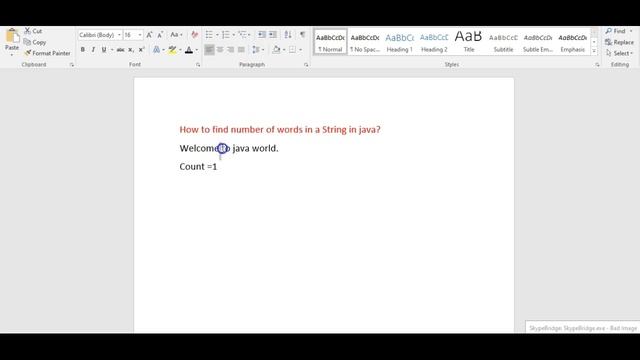Apply the Heading 2 style

(x=434, y=42)
